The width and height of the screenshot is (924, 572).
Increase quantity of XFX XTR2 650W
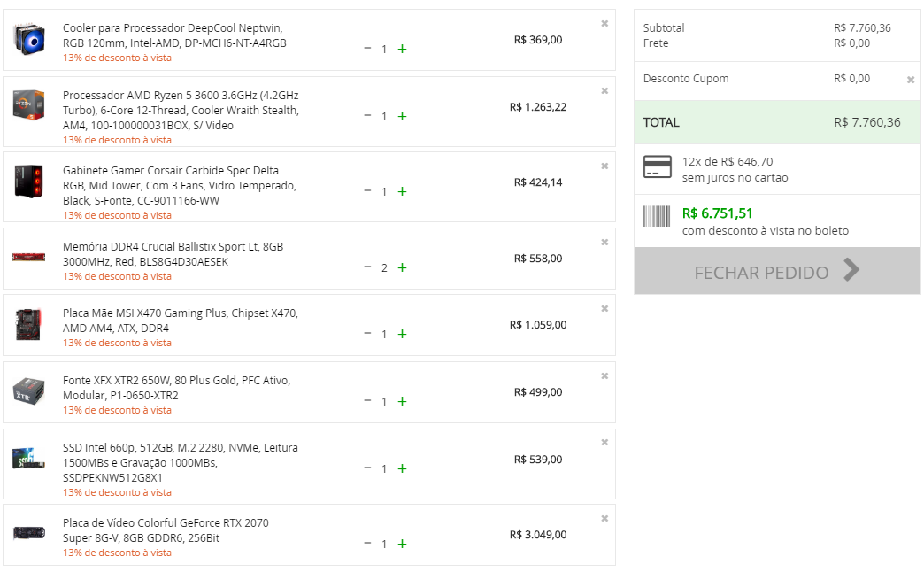402,401
